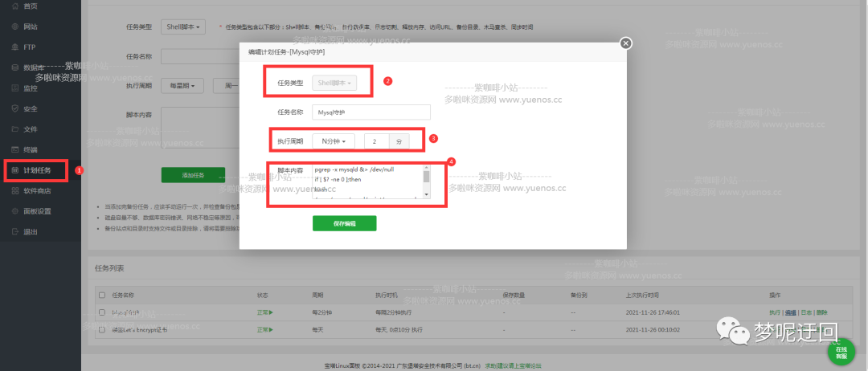Viewport: 868px width, 371px height.
Task: Click background 任务名称 empty input field
Action: 200,56
